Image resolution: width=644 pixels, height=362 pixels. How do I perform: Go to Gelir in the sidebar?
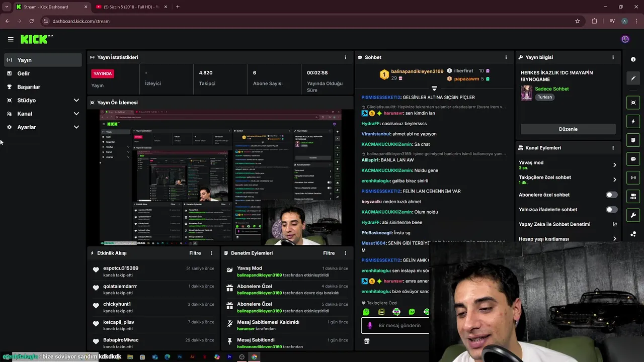tap(43, 73)
